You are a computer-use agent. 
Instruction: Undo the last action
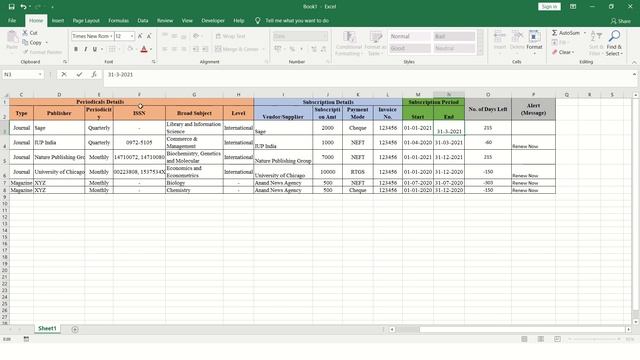coord(23,7)
